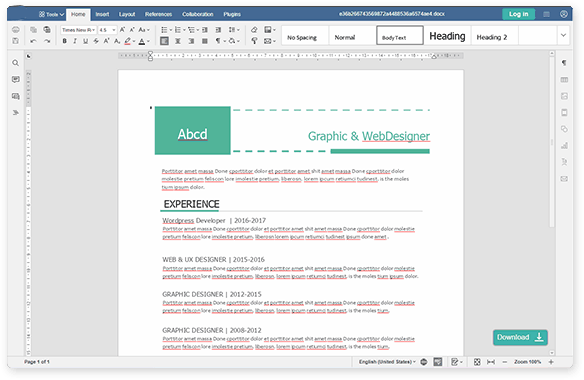Switch to the Layout tab

127,14
